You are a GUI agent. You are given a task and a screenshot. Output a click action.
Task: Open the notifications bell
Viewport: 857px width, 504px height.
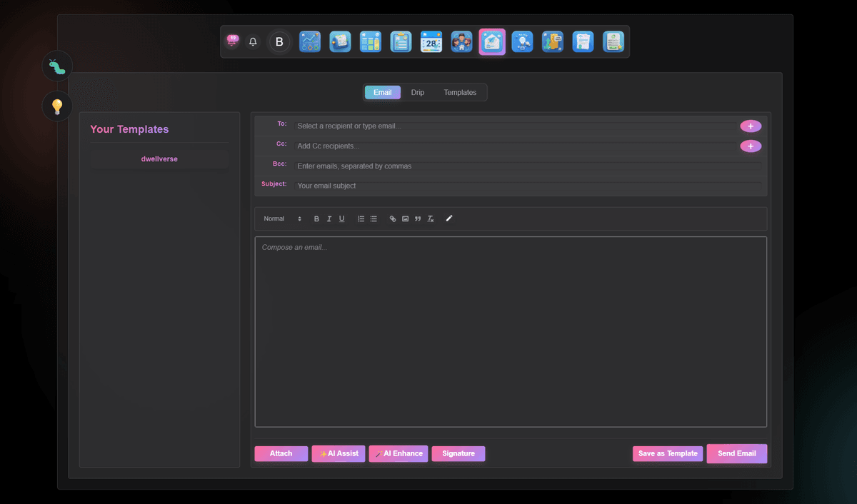(253, 41)
